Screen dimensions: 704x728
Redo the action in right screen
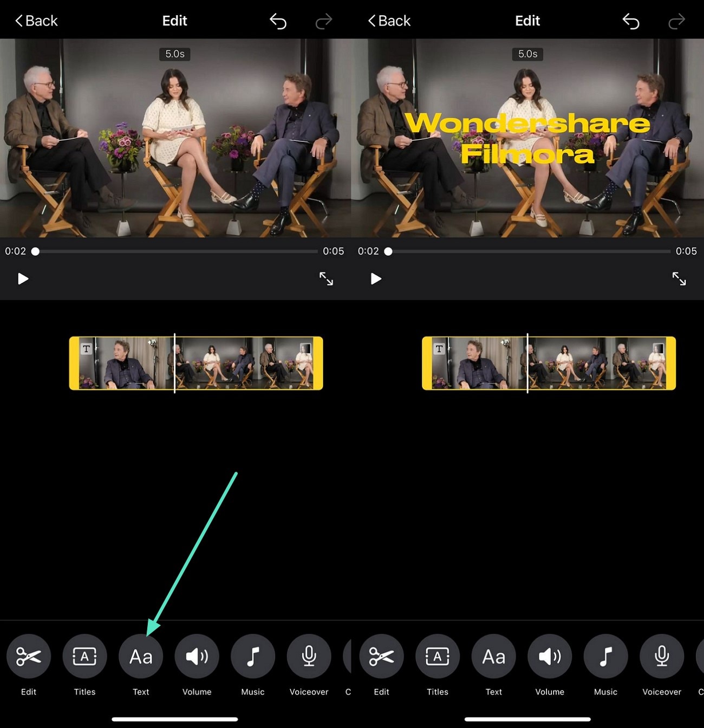[677, 22]
